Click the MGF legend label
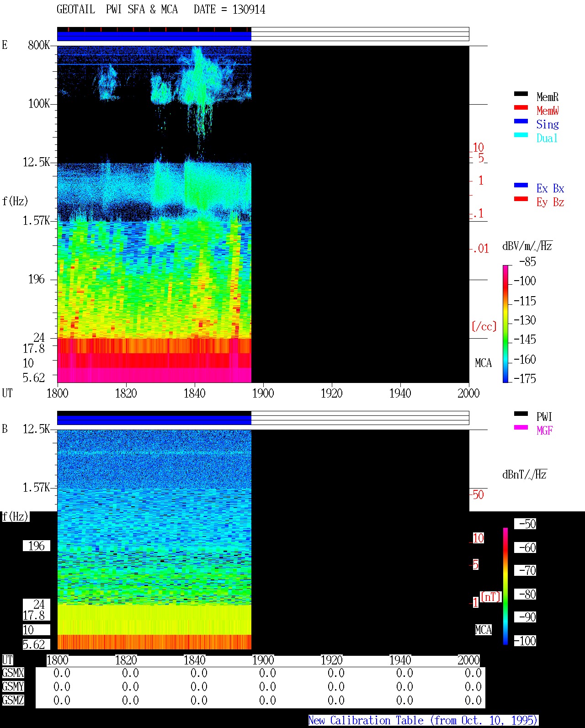Image resolution: width=585 pixels, height=728 pixels. 545,430
